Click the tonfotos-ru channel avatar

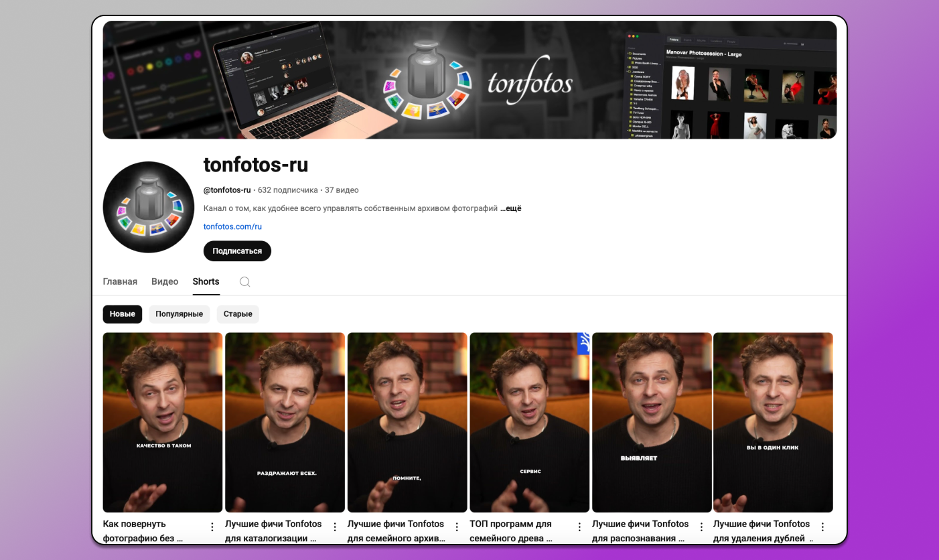(x=149, y=207)
